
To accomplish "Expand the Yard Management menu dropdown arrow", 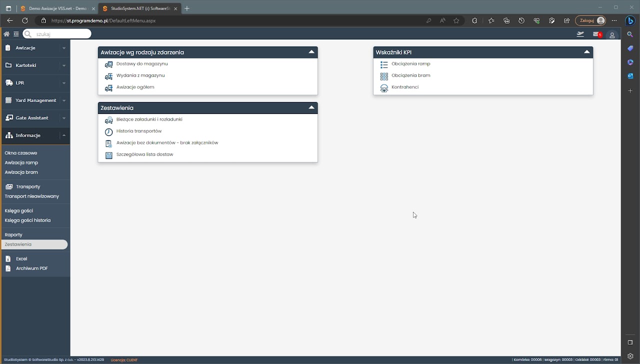I will click(x=63, y=100).
